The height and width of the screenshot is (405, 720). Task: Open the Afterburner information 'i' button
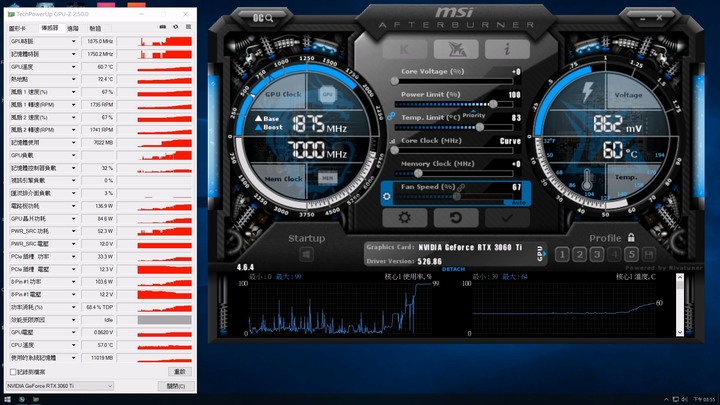pyautogui.click(x=507, y=49)
